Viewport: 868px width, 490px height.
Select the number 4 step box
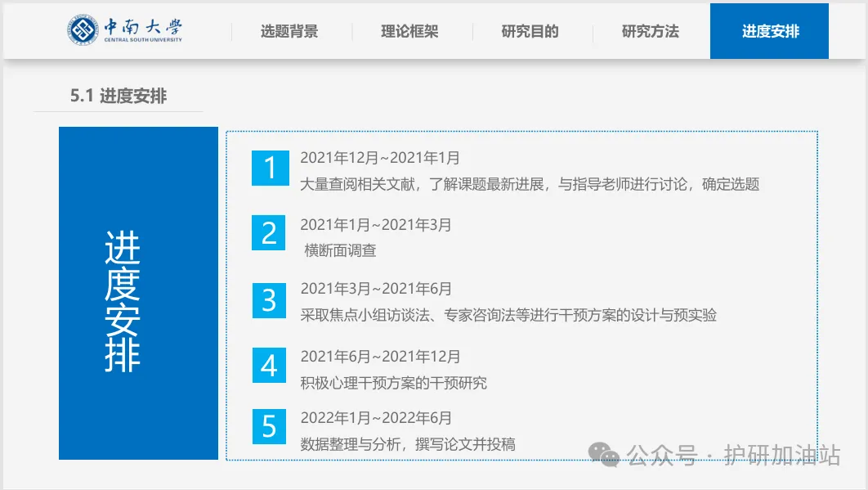point(269,366)
